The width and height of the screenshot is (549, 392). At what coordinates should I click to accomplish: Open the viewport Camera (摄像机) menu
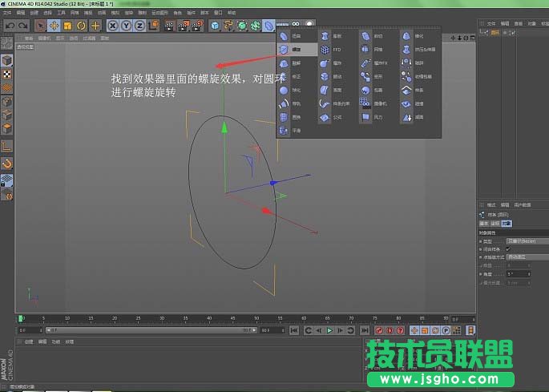[44, 38]
